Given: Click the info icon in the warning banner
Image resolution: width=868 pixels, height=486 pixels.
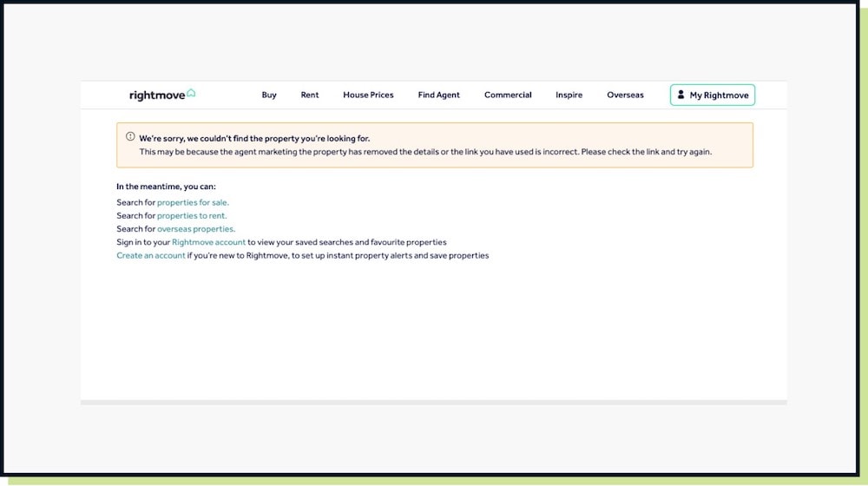Looking at the screenshot, I should pos(130,137).
